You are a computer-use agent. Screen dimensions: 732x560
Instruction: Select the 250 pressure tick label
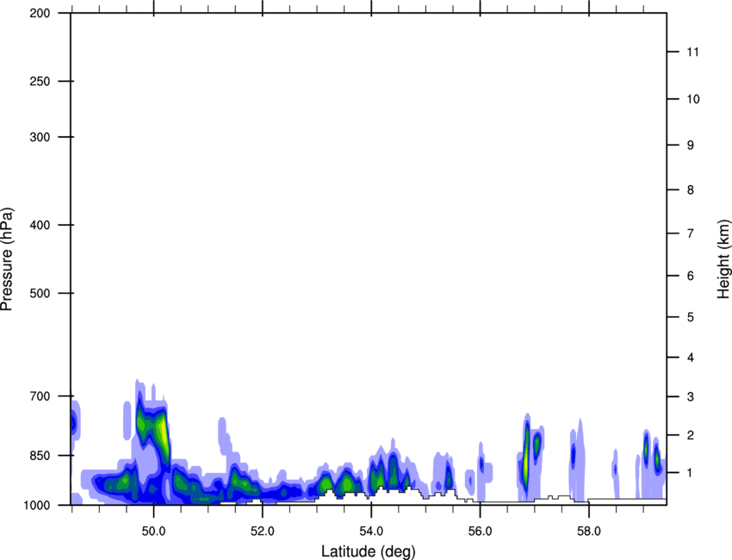[40, 81]
